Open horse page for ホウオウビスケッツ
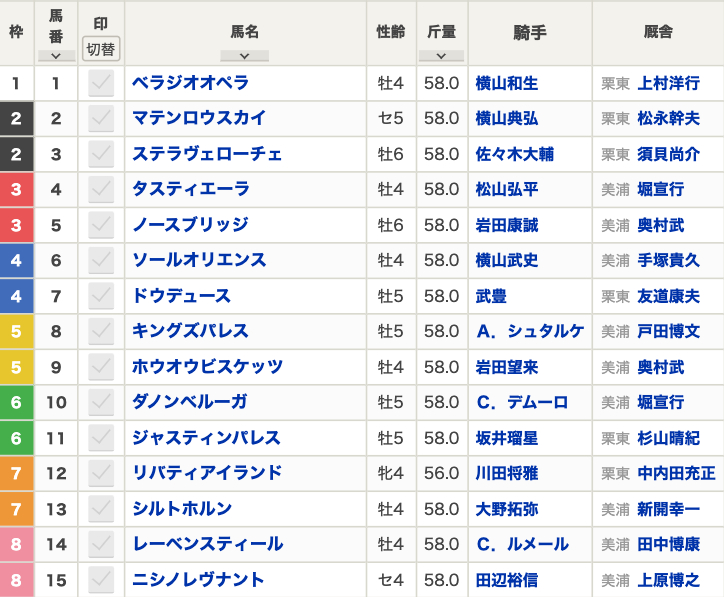The height and width of the screenshot is (597, 724). tap(207, 367)
